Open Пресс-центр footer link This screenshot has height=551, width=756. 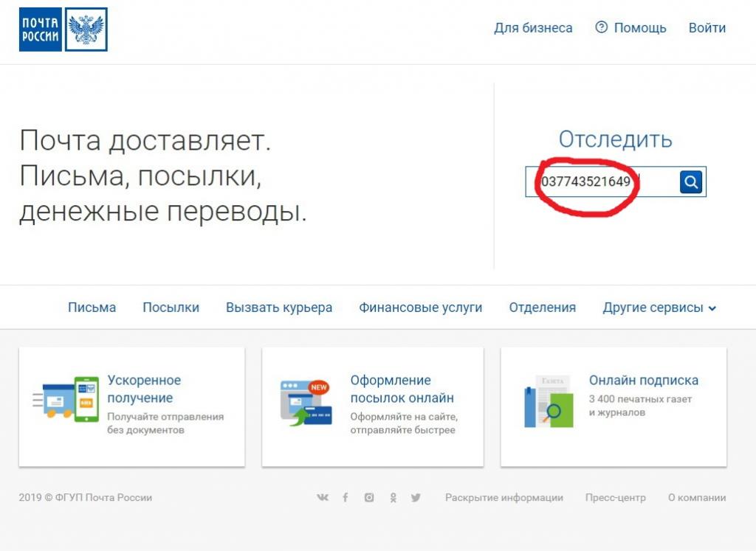(x=615, y=498)
